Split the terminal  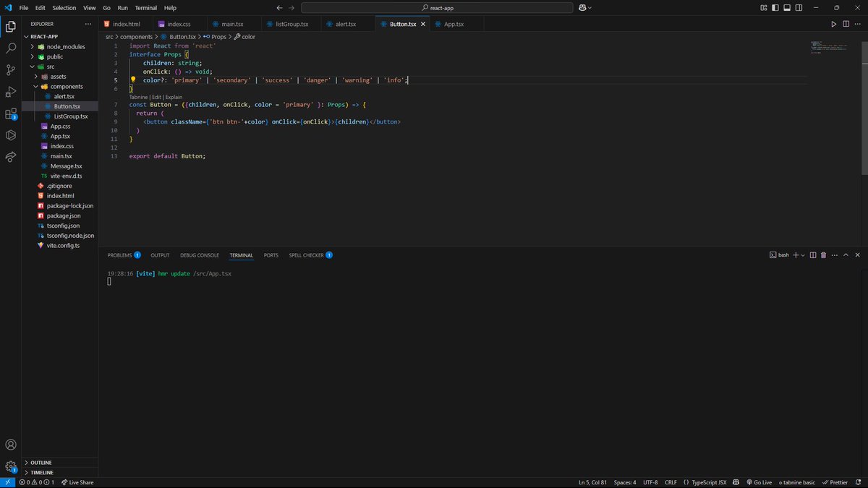click(813, 255)
